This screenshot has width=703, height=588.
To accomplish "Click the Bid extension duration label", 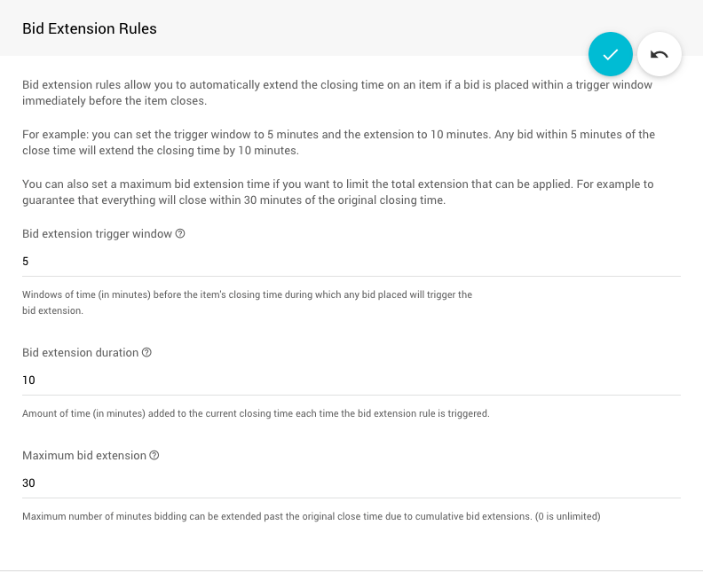I will pyautogui.click(x=80, y=352).
